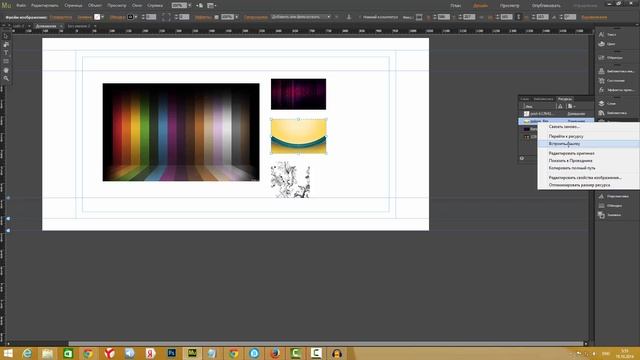Click Опубликовать in top bar

pyautogui.click(x=546, y=6)
